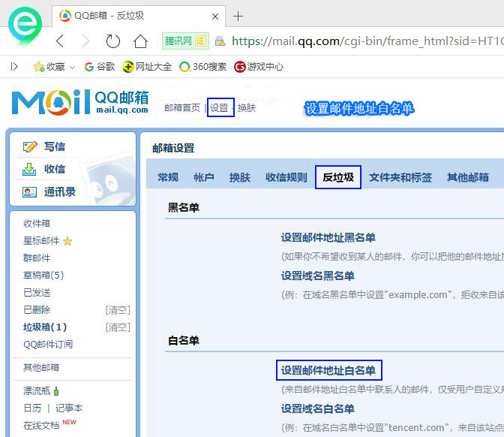
Task: Click the 360 browser logo icon
Action: click(x=25, y=26)
